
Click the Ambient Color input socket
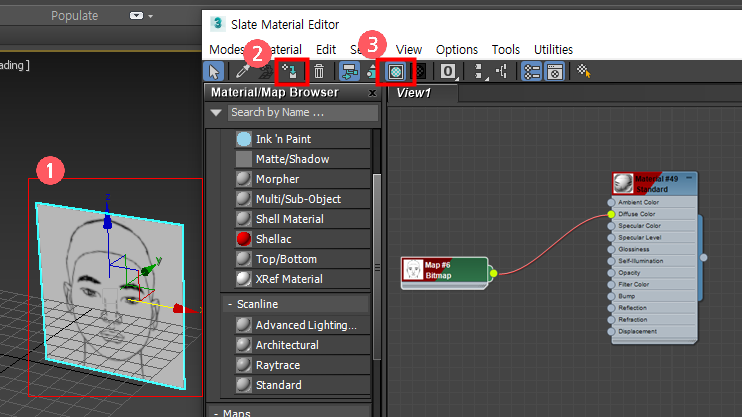point(611,203)
